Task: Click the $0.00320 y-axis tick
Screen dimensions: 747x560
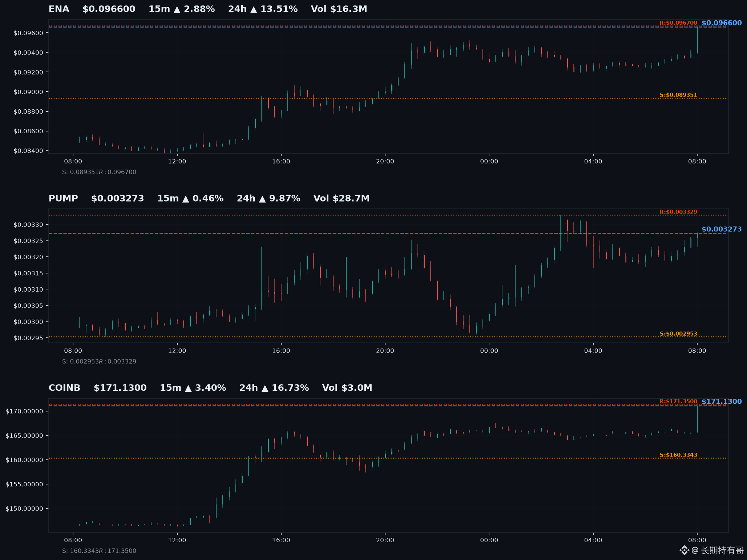Action: (x=28, y=257)
